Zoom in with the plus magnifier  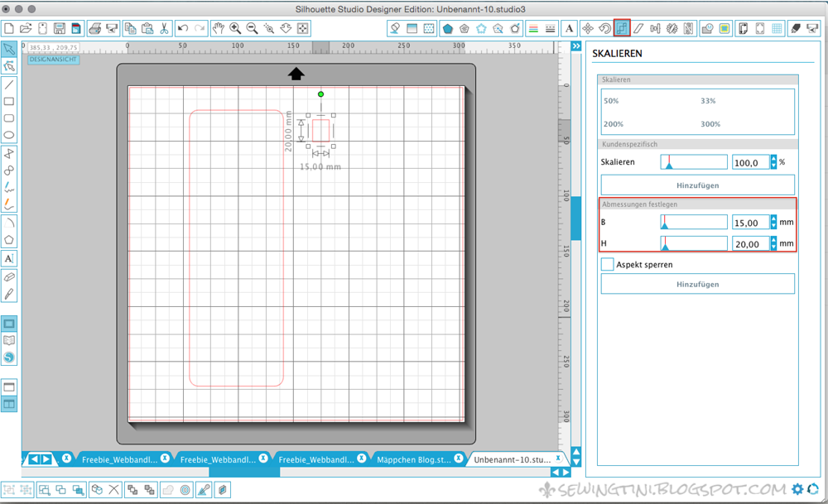coord(235,28)
